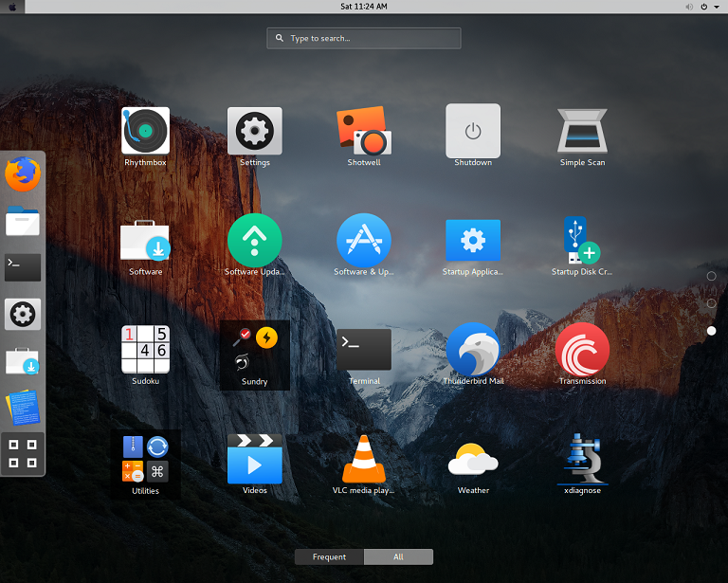Image resolution: width=728 pixels, height=583 pixels.
Task: Launch the Rhythmbox music player
Action: pos(145,132)
